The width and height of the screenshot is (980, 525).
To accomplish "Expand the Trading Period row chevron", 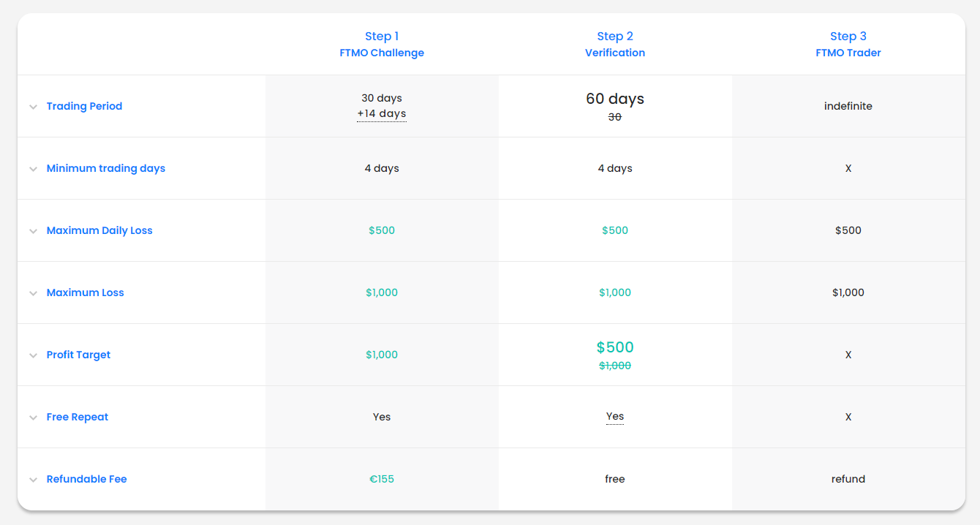I will click(33, 107).
